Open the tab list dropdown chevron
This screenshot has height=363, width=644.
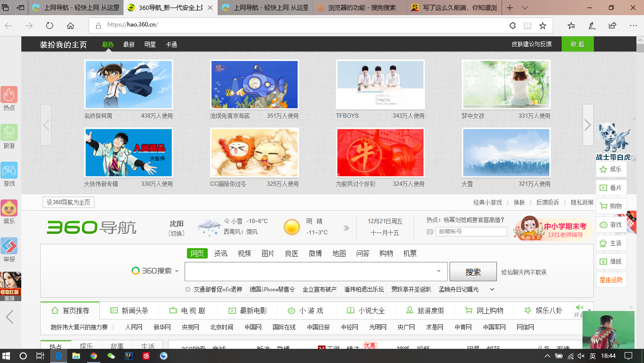[x=525, y=8]
